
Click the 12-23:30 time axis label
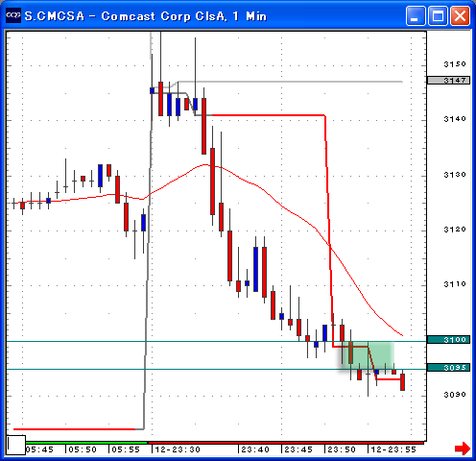coord(178,449)
